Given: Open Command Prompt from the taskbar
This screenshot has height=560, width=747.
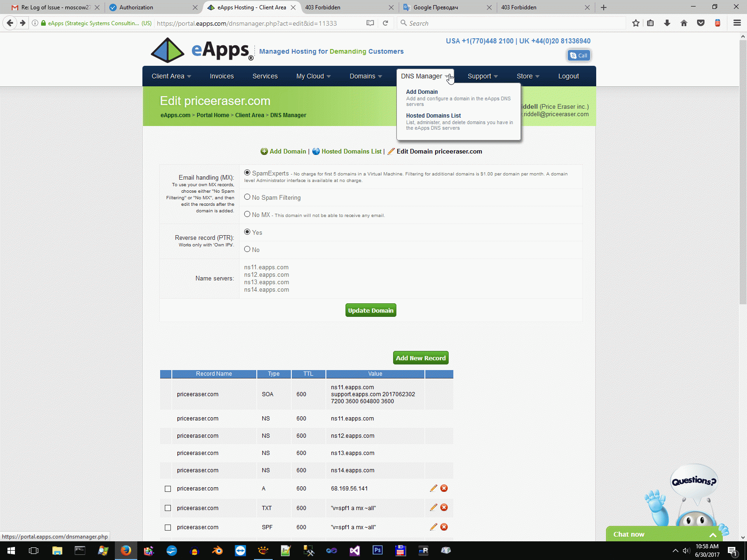Looking at the screenshot, I should (x=80, y=551).
